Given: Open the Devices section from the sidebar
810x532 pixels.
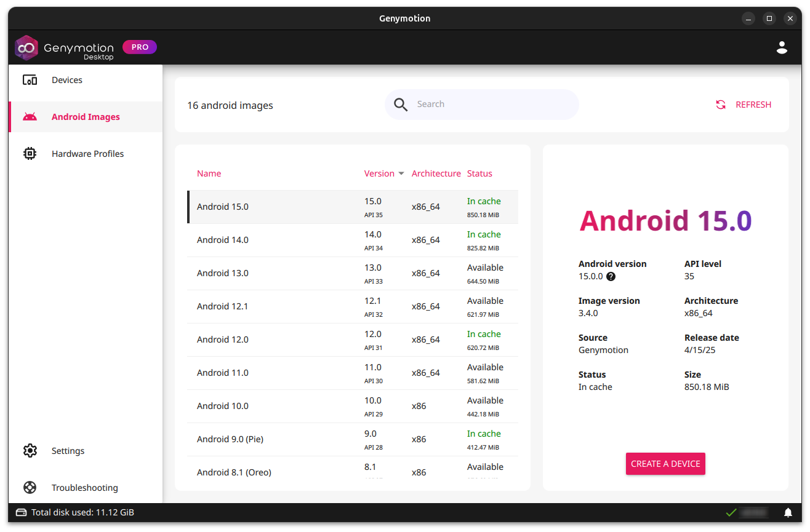Looking at the screenshot, I should (x=66, y=79).
